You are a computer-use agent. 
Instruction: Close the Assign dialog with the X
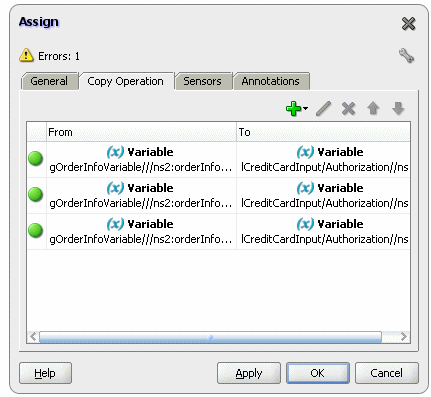pyautogui.click(x=408, y=24)
